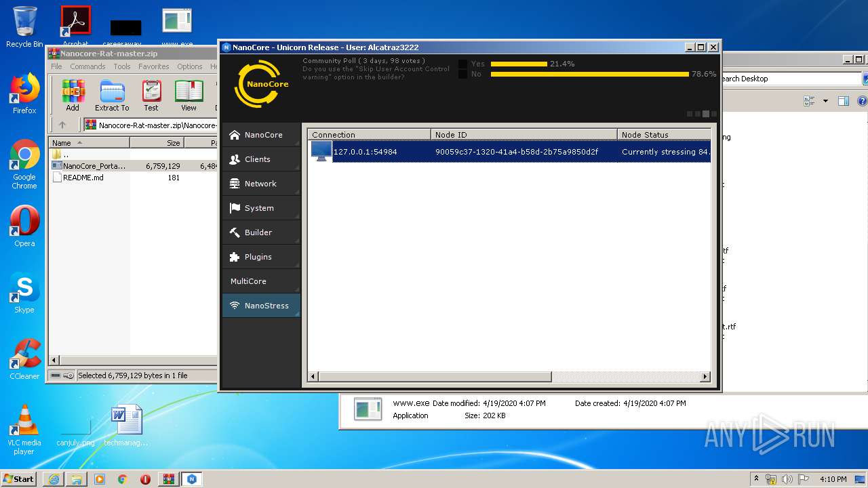Switch to the System tab
This screenshot has height=488, width=868.
point(261,208)
